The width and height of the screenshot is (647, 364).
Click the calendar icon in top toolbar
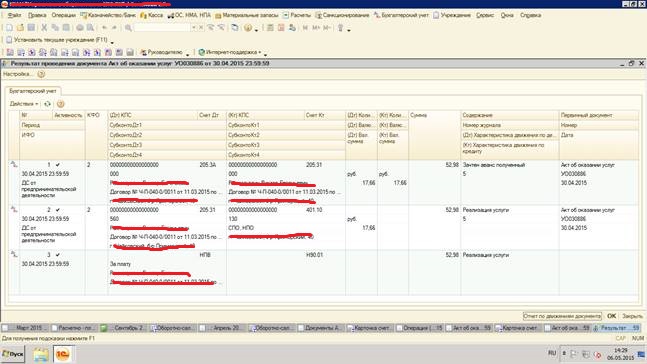tap(281, 28)
